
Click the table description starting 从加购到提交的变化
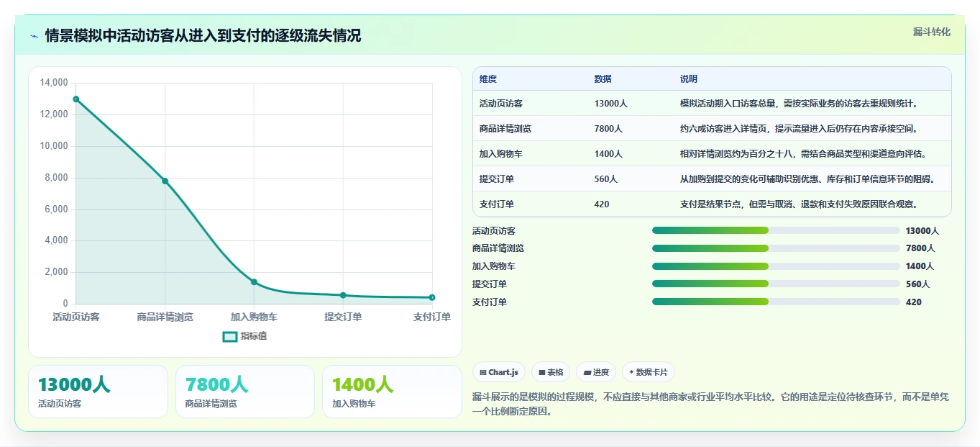(808, 179)
